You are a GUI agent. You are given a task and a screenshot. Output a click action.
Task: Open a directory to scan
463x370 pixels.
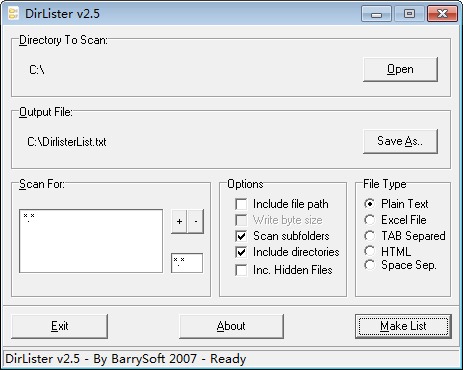point(400,69)
